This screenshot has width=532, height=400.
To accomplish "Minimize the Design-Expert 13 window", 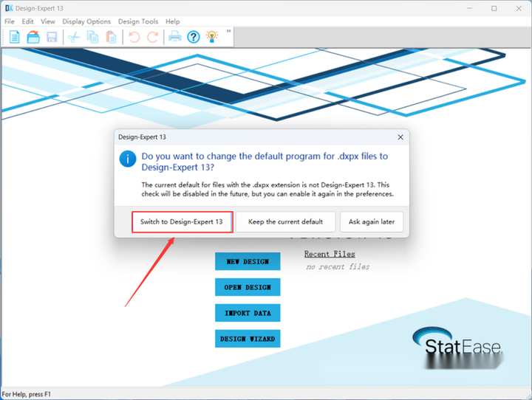I will (x=470, y=8).
